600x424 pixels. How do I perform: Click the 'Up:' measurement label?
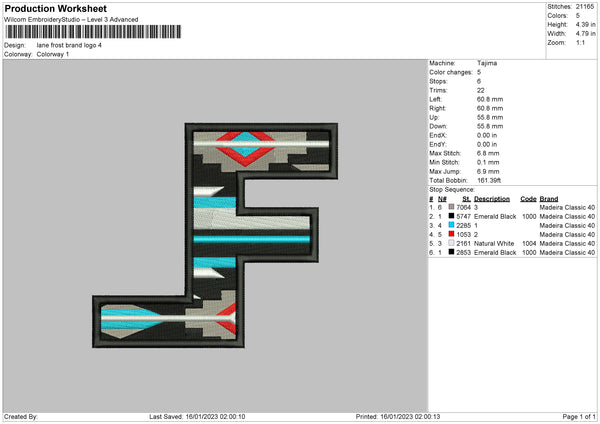point(434,117)
